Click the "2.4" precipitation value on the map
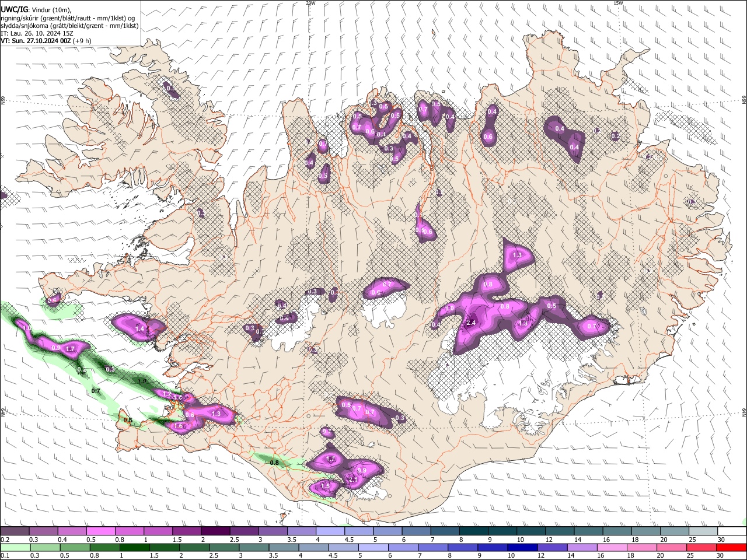 pyautogui.click(x=472, y=323)
